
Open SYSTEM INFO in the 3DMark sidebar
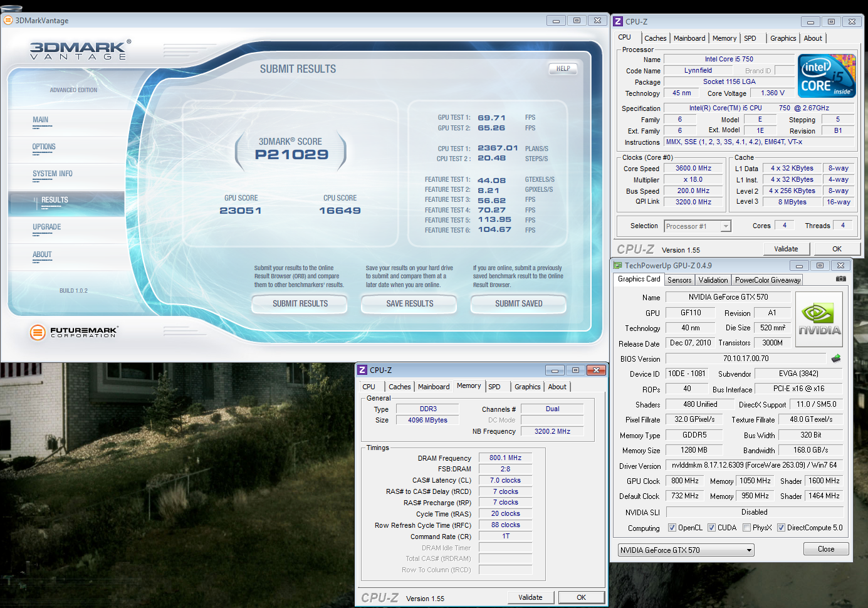tap(53, 174)
